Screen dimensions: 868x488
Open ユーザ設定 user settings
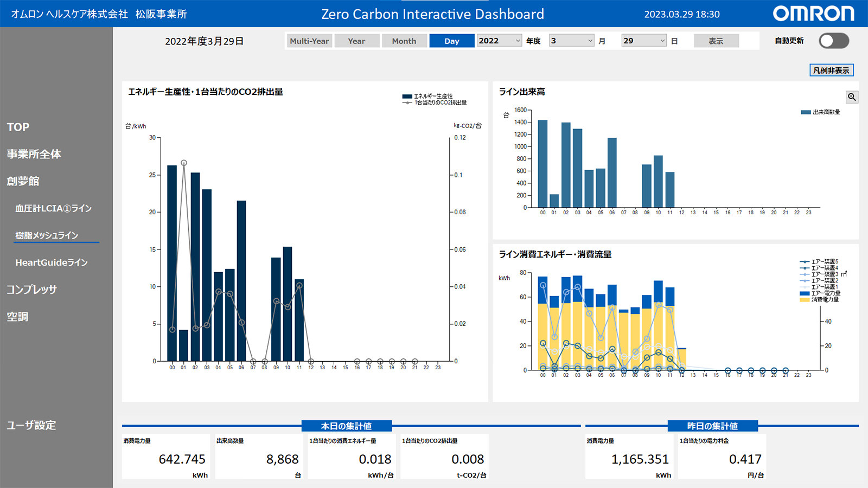31,425
